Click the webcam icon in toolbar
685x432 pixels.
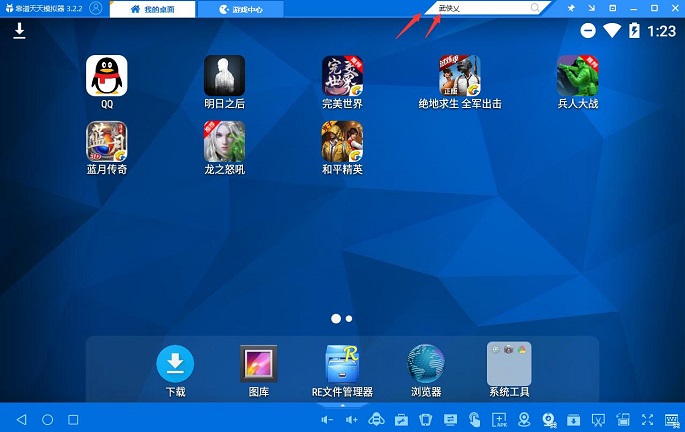pos(549,420)
